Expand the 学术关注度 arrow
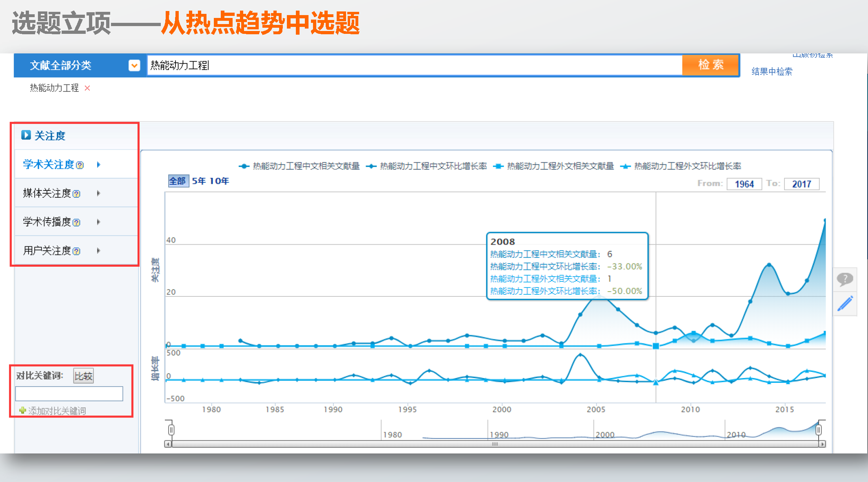The height and width of the screenshot is (482, 868). (x=98, y=165)
